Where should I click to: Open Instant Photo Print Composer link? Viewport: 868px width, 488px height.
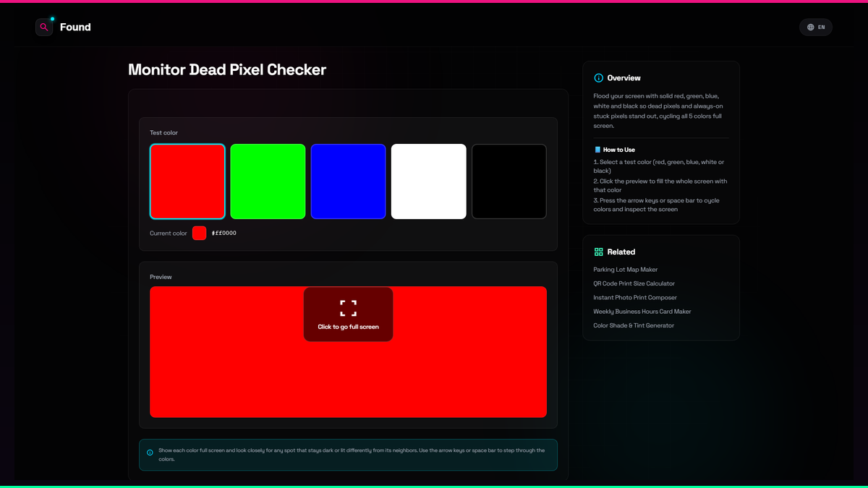635,297
